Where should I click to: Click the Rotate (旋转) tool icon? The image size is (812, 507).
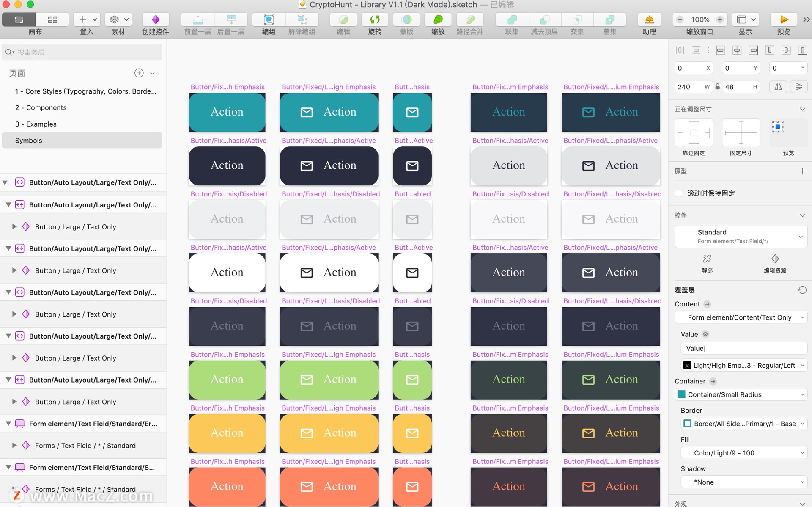pos(375,20)
